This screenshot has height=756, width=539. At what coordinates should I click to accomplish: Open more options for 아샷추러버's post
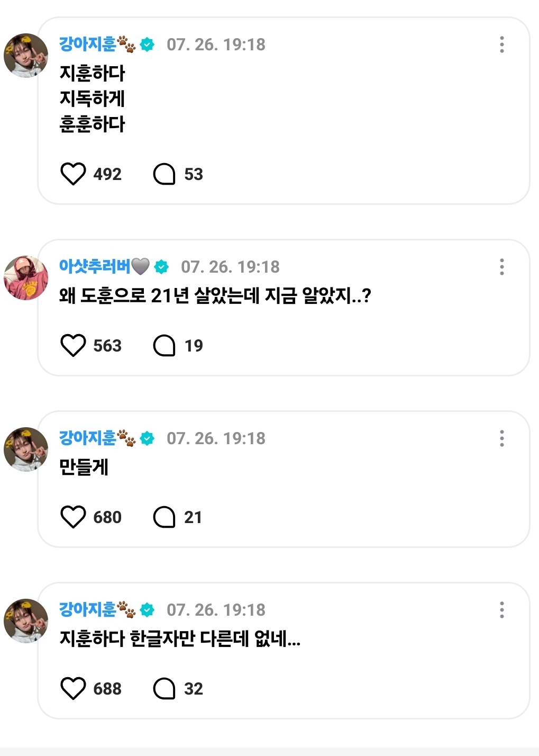tap(501, 267)
